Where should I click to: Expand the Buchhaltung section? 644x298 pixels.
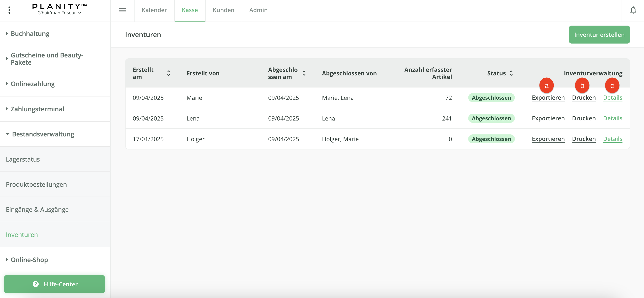coord(30,34)
